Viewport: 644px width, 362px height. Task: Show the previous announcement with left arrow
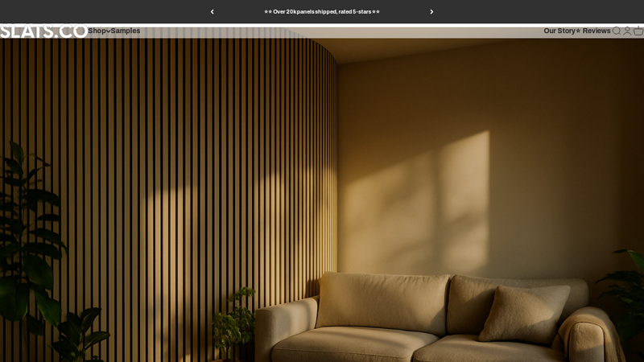212,12
